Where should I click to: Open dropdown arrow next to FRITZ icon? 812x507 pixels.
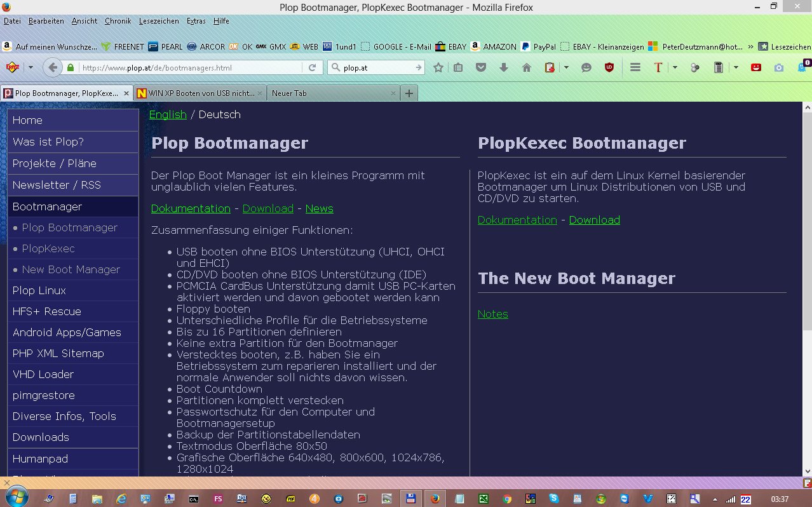[30, 67]
